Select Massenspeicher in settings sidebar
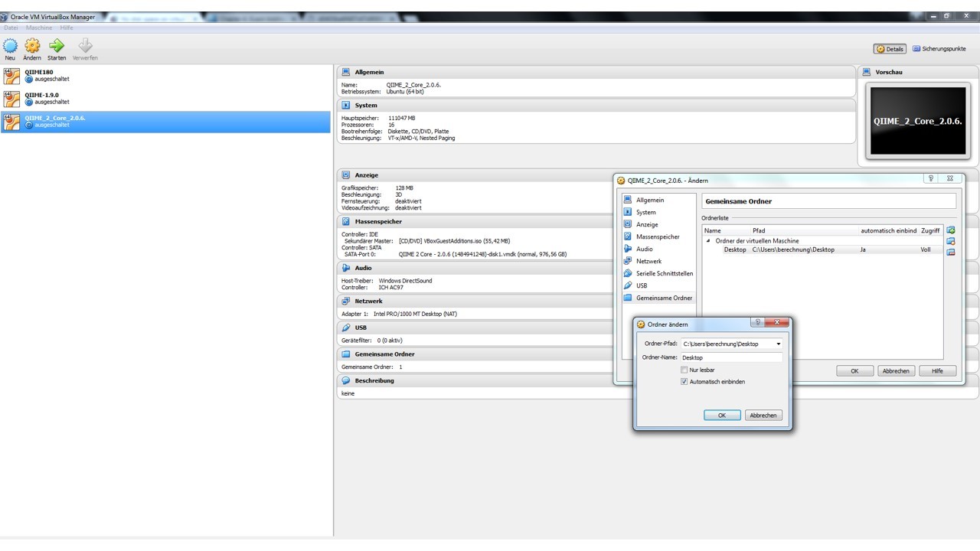Viewport: 980px width, 551px height. pyautogui.click(x=658, y=236)
